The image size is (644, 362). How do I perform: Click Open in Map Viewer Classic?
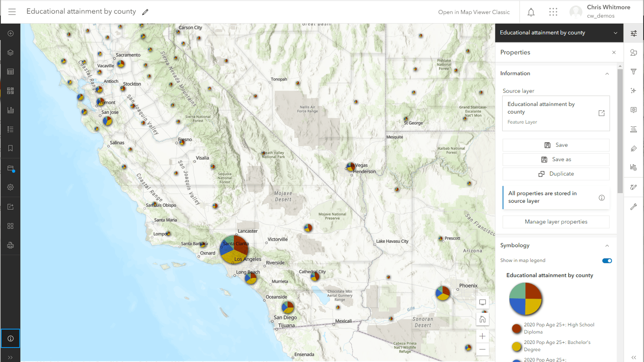click(x=474, y=12)
